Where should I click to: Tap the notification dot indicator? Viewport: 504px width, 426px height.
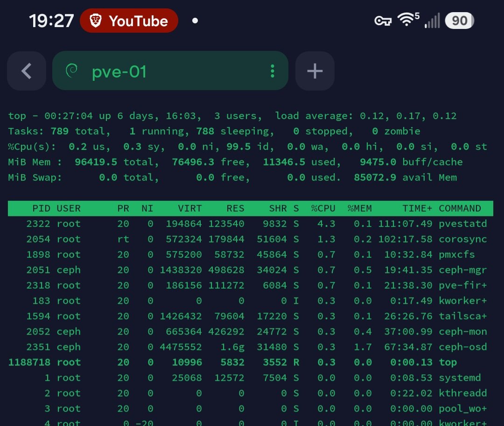click(x=195, y=21)
